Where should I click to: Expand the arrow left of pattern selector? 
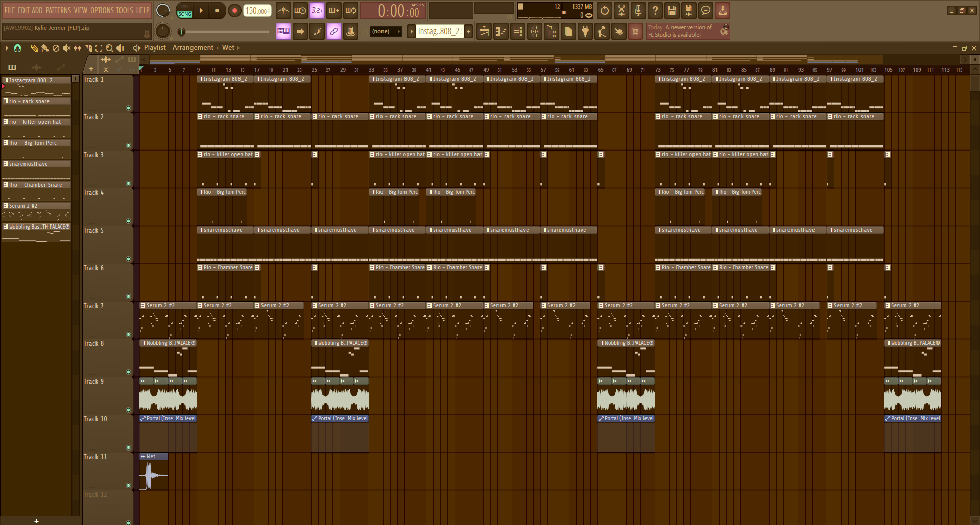tap(411, 32)
